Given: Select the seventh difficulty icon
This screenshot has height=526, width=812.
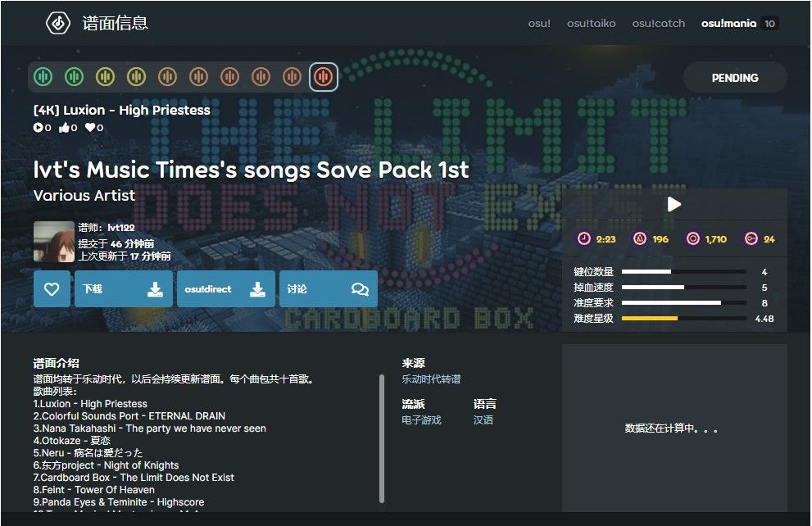Looking at the screenshot, I should (230, 77).
